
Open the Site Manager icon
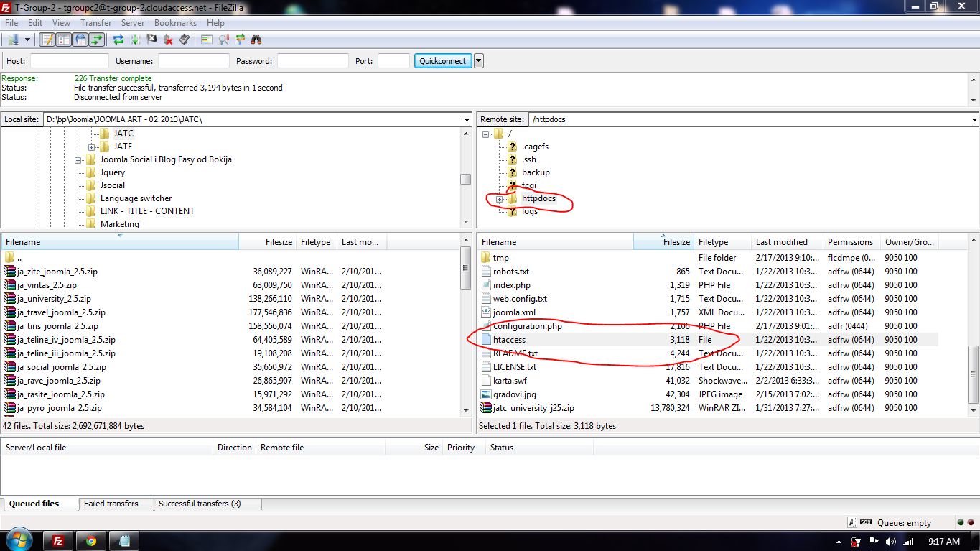(x=13, y=40)
